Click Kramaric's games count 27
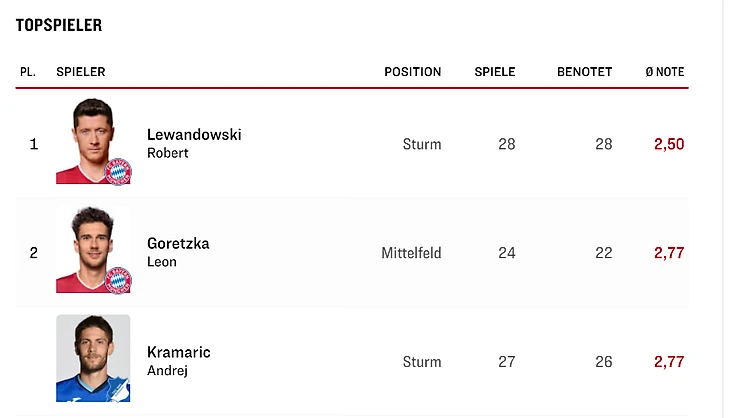The width and height of the screenshot is (730, 418). [x=507, y=362]
